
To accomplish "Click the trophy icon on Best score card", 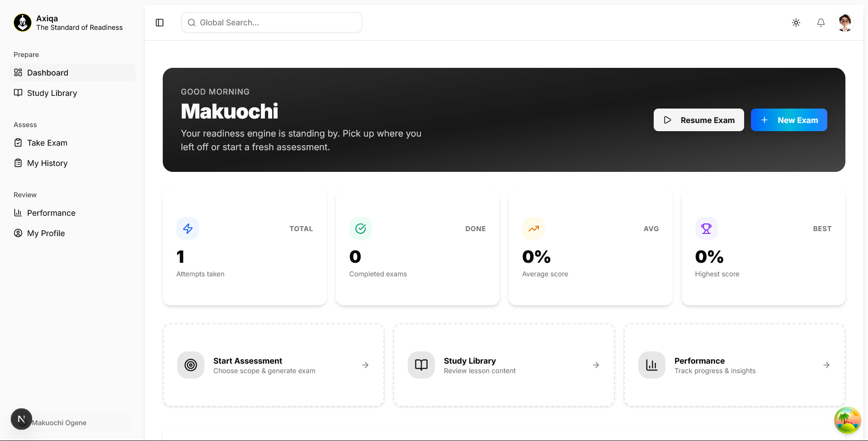I will [706, 228].
